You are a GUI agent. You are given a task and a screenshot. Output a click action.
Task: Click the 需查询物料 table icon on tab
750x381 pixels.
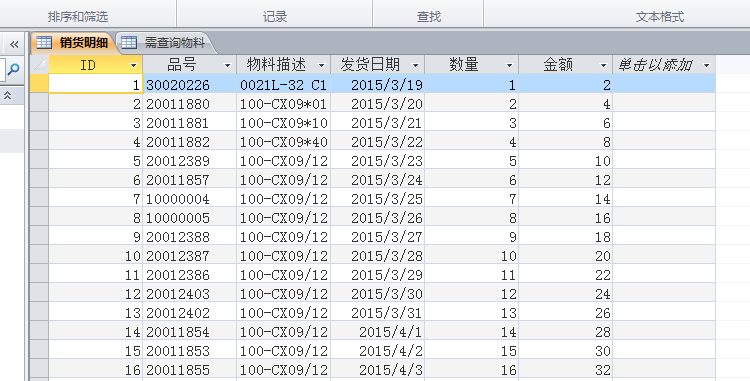pyautogui.click(x=129, y=43)
